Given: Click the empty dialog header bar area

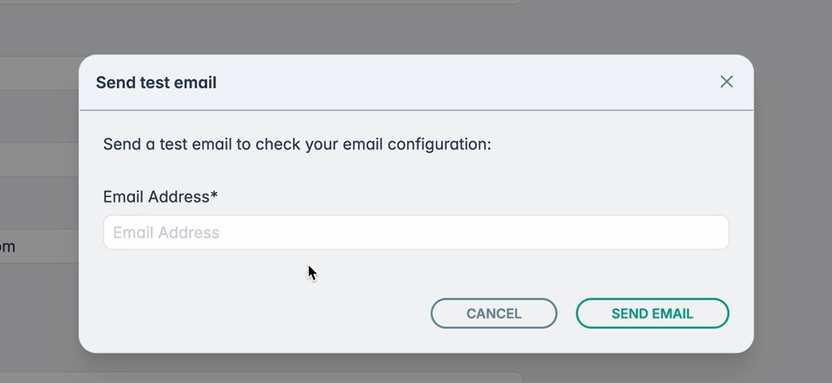Looking at the screenshot, I should [x=467, y=82].
